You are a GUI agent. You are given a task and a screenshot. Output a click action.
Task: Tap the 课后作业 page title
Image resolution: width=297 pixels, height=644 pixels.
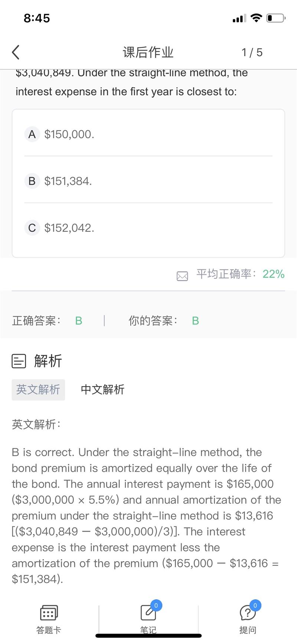[x=148, y=52]
